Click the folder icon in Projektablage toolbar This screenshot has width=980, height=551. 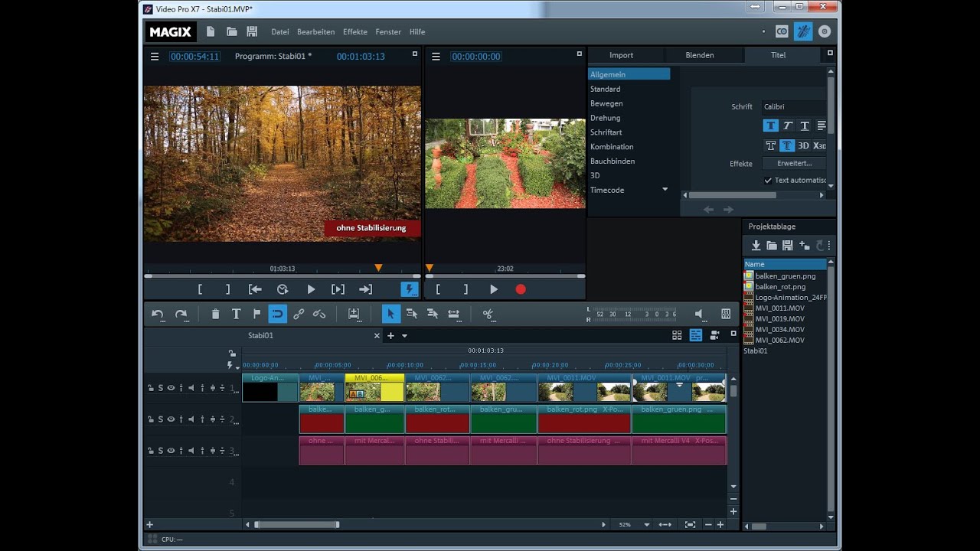(x=772, y=246)
